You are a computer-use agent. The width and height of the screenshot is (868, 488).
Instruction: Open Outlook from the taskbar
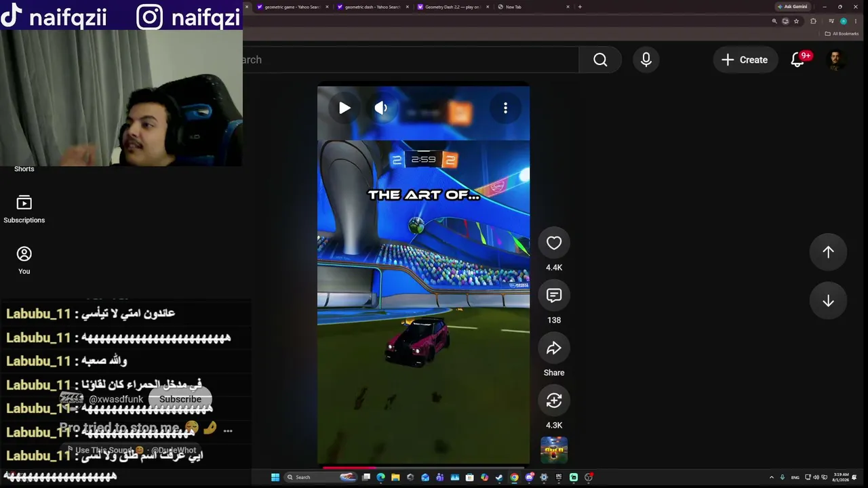pyautogui.click(x=425, y=477)
